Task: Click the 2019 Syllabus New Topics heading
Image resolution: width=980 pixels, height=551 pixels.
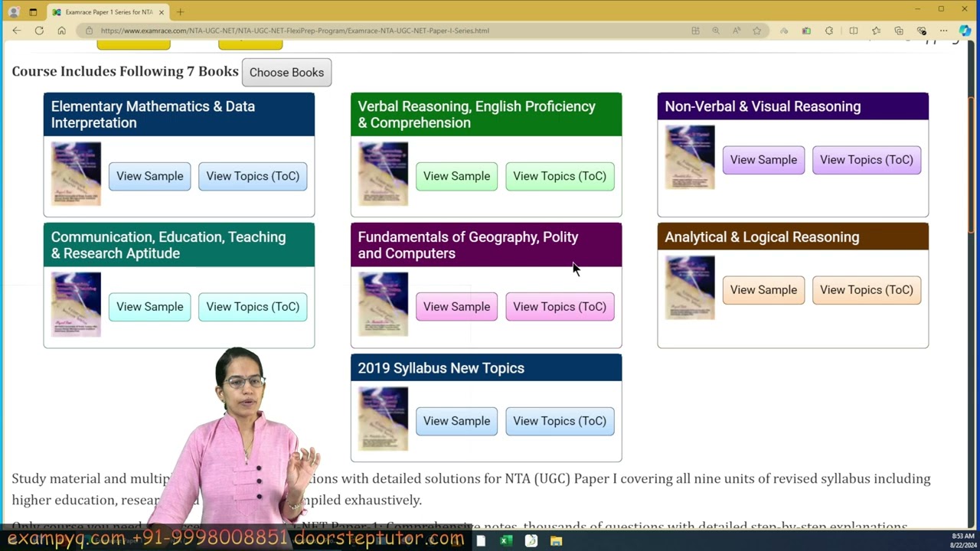Action: pos(441,368)
